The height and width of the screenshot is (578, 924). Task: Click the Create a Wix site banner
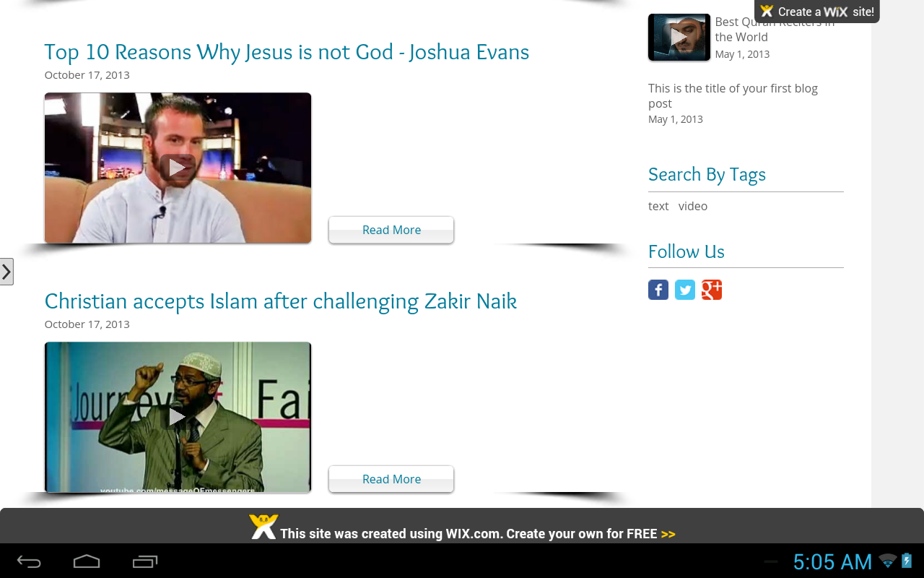pyautogui.click(x=817, y=12)
